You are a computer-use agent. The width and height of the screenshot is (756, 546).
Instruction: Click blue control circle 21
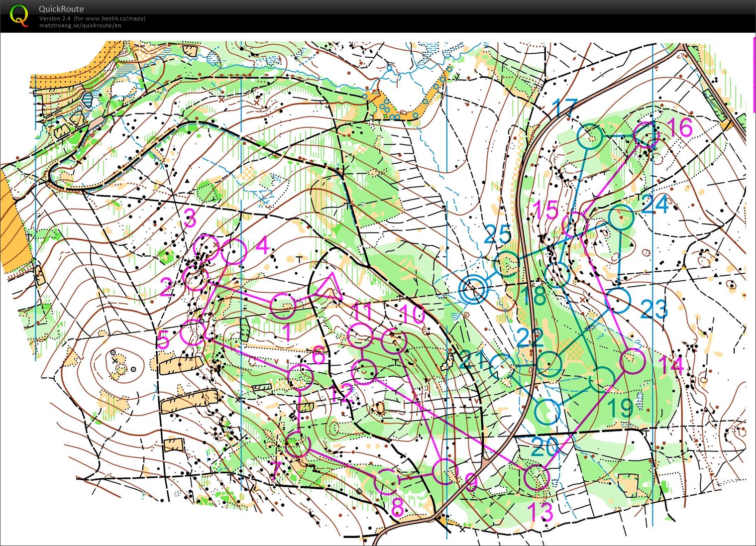(x=502, y=367)
